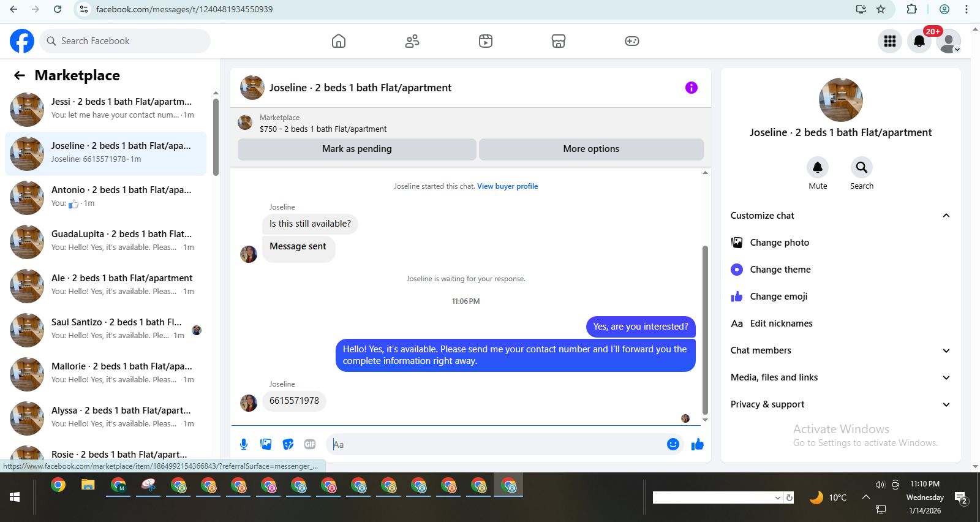Click listing photo in right panel
Screen dimensions: 980x522
point(841,100)
